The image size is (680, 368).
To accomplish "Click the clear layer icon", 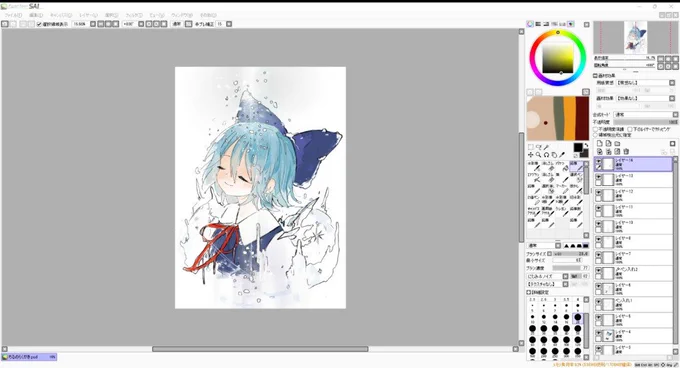I will 617,152.
